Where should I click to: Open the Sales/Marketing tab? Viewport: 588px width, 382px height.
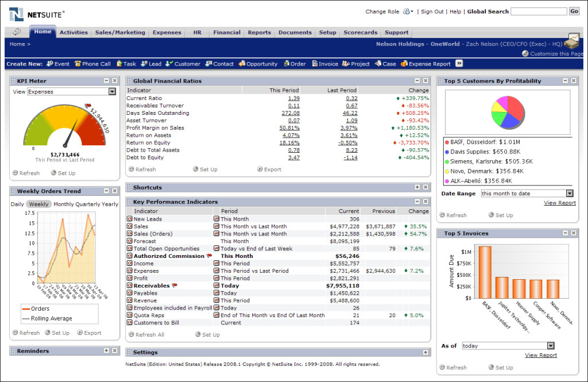coord(119,33)
